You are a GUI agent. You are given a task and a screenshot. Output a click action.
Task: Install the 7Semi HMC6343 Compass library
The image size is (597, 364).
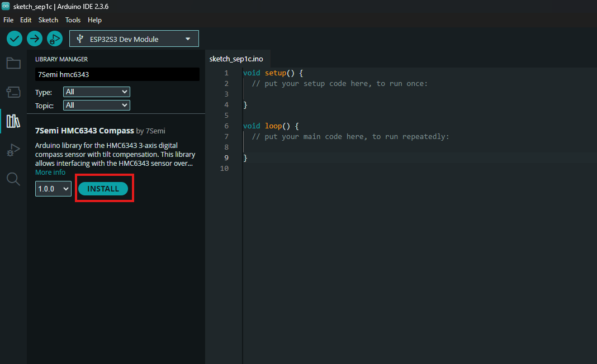click(x=103, y=189)
